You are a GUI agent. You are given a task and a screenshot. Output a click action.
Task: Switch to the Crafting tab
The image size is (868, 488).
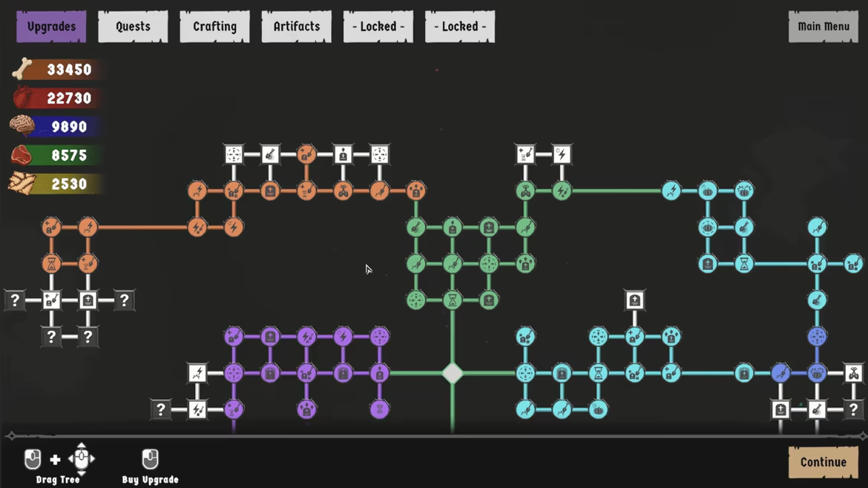coord(215,27)
